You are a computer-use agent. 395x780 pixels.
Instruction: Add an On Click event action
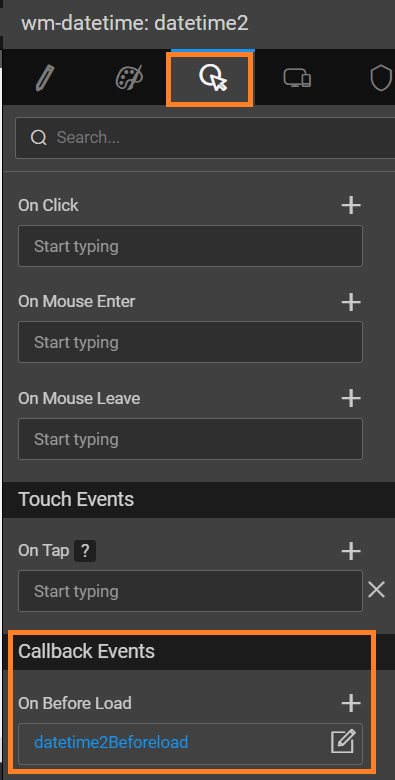click(x=351, y=205)
